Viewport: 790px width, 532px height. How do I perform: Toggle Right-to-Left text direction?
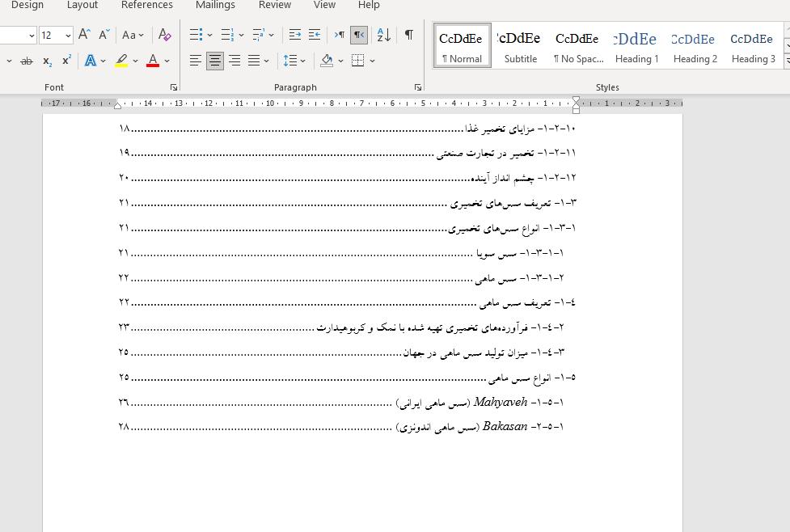click(x=358, y=35)
